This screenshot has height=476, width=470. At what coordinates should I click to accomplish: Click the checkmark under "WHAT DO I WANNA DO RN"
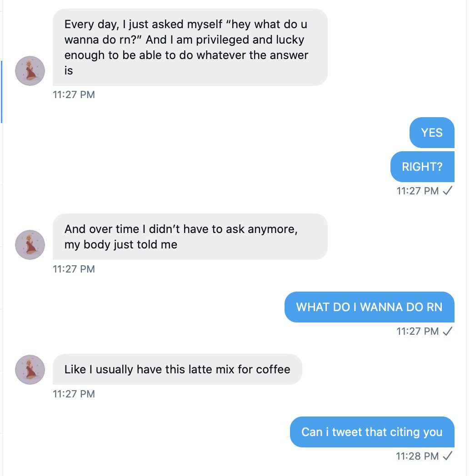pos(448,331)
